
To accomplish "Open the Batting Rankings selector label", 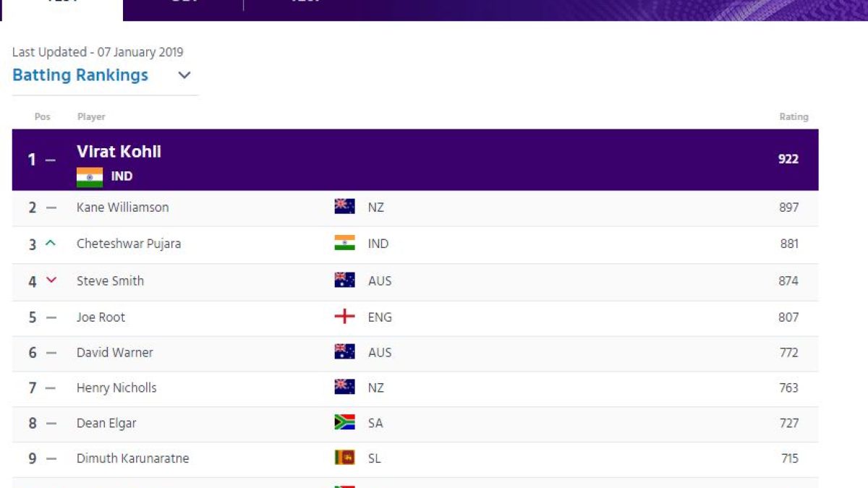I will click(x=80, y=75).
